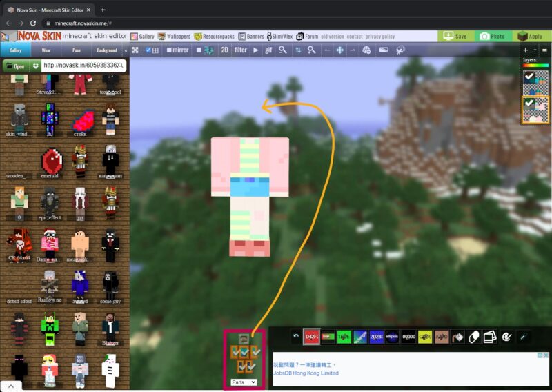Click the left arrow in the toolbar
Image resolution: width=552 pixels, height=392 pixels.
327,50
